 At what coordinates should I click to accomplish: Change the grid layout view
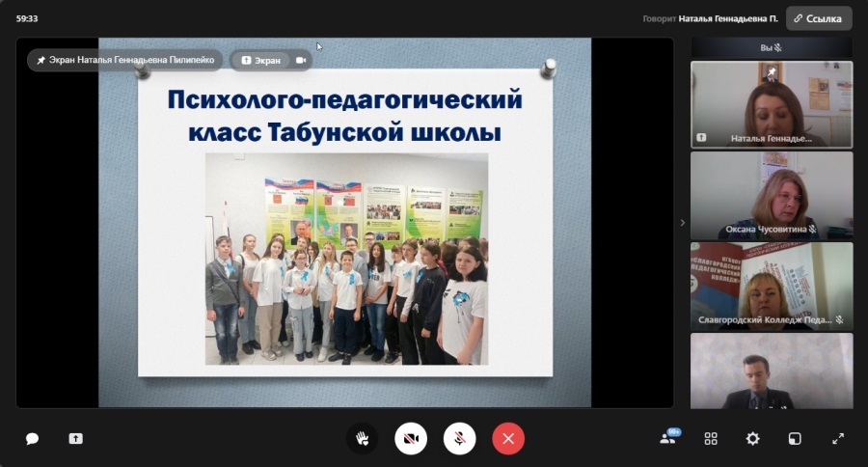[711, 438]
